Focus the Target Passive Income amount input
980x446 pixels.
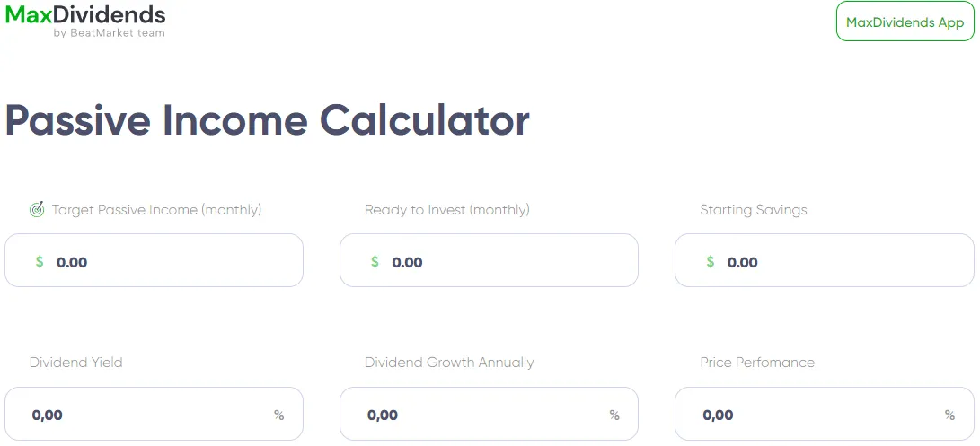coord(171,262)
